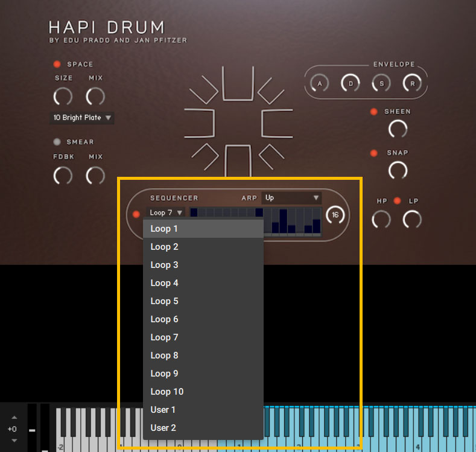Toggle the SMEAR effect power button

click(57, 142)
